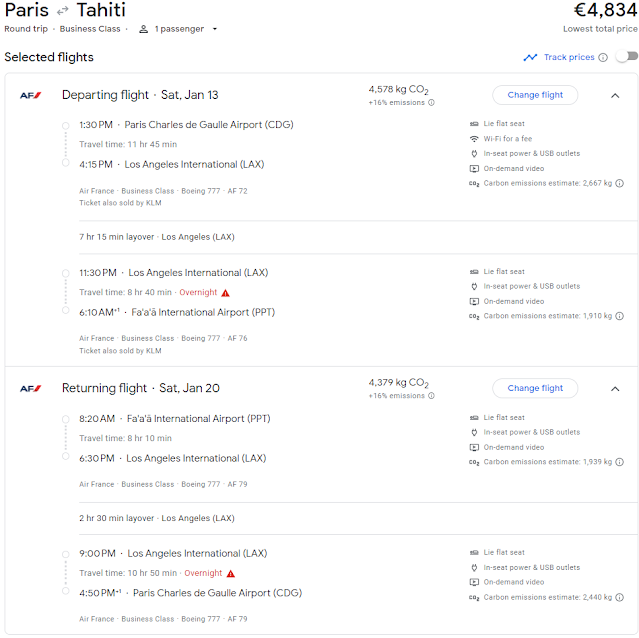Click info icon beside 4,379 kg emissions
Screen dimensions: 639x638
click(x=431, y=396)
